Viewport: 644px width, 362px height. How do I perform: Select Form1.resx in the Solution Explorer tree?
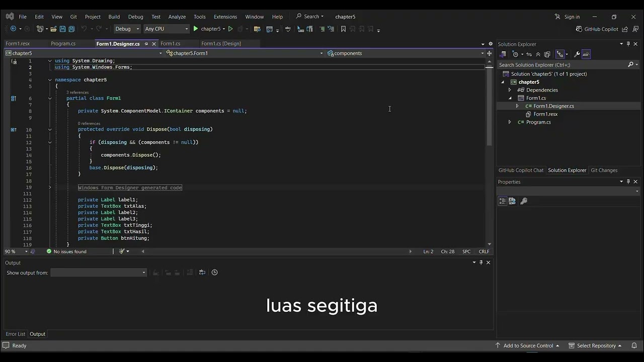tap(545, 114)
